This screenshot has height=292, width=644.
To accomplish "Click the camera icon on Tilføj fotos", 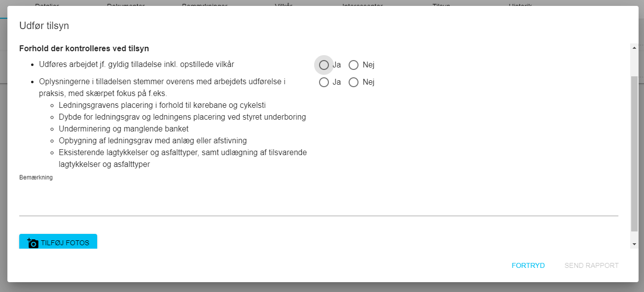I will click(33, 243).
